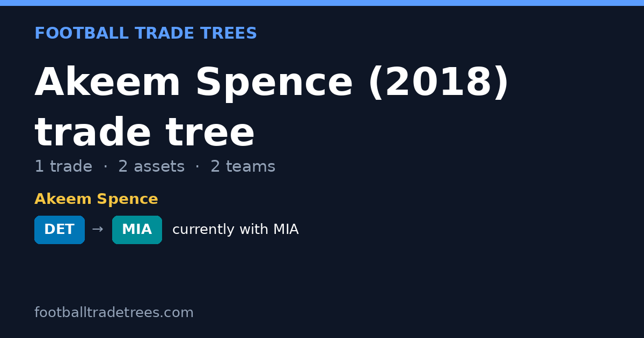
Task: Click the DET team badge
Action: pyautogui.click(x=60, y=230)
